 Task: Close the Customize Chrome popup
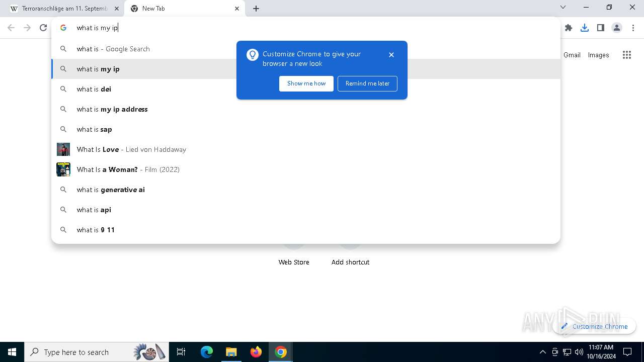[391, 55]
